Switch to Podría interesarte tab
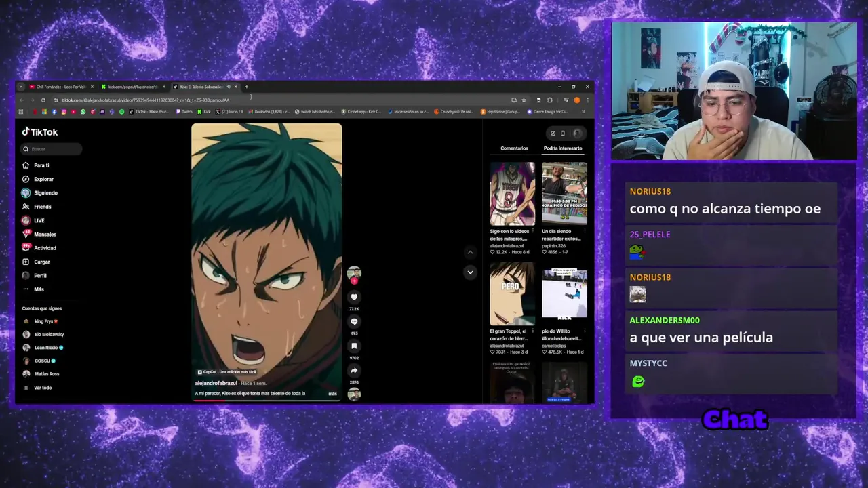The height and width of the screenshot is (488, 868). pos(563,148)
